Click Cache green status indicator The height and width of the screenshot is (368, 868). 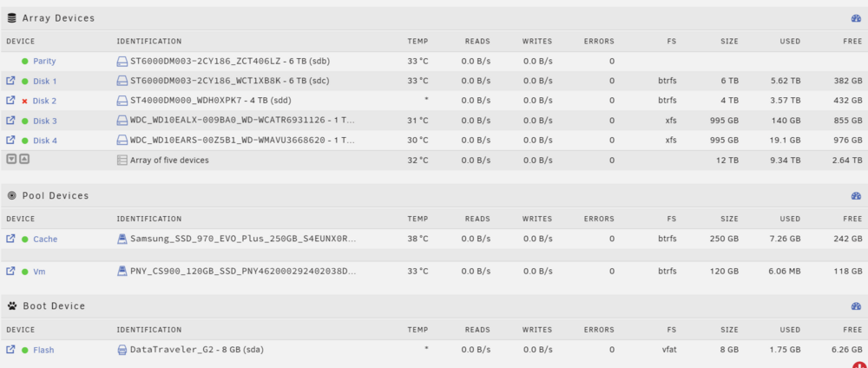pos(25,240)
